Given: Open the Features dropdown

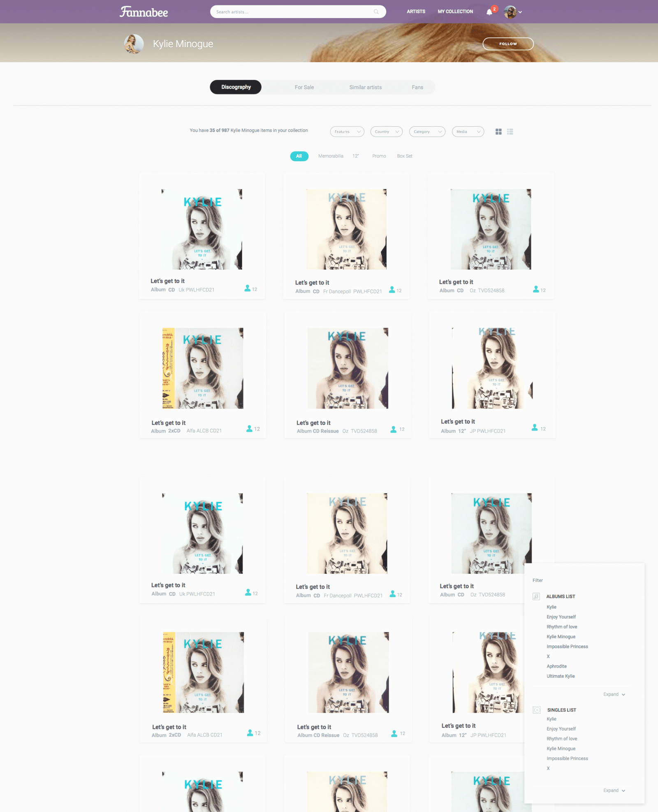Looking at the screenshot, I should pyautogui.click(x=347, y=132).
